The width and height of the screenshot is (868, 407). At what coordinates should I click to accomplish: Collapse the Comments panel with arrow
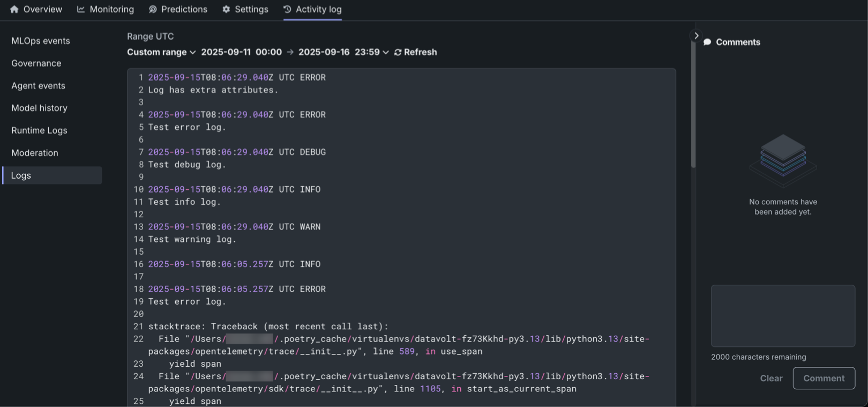click(696, 36)
